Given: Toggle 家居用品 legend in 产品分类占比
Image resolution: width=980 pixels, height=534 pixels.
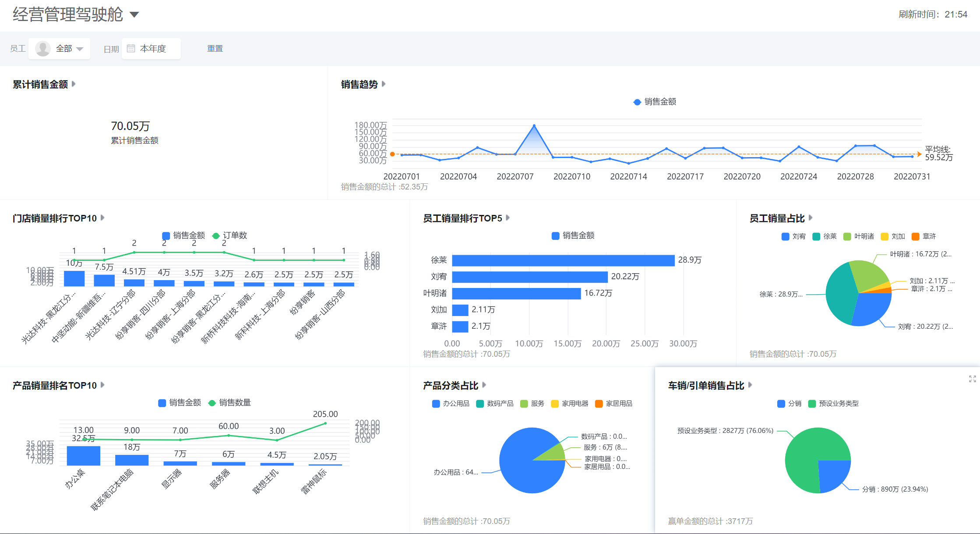Looking at the screenshot, I should tap(614, 404).
